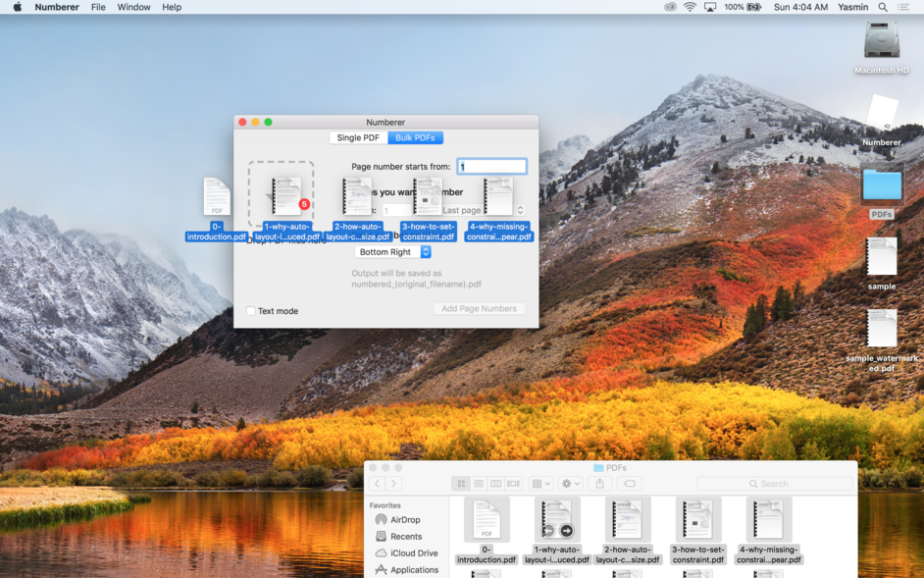Select 3-how-to-set-constraint.pdf thumbnail in Finder

697,520
